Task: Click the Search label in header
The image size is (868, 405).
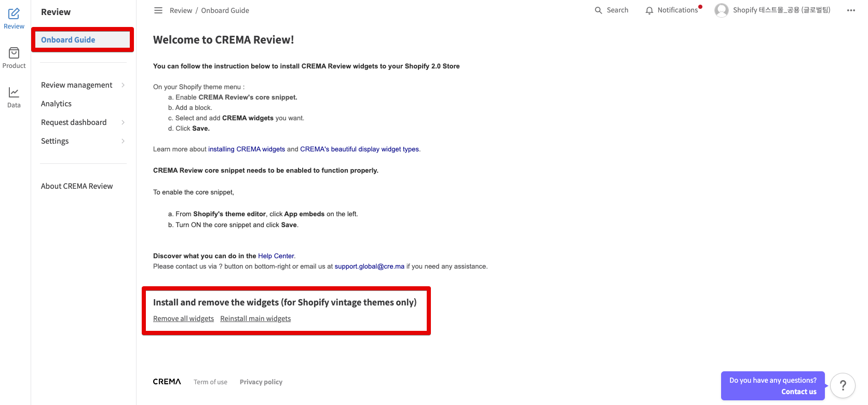Action: (x=617, y=10)
